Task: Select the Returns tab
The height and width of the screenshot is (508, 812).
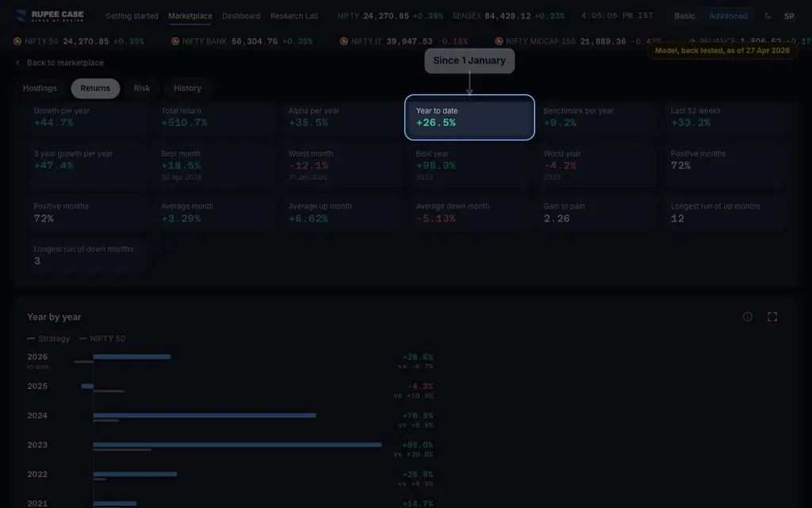Action: pyautogui.click(x=95, y=88)
